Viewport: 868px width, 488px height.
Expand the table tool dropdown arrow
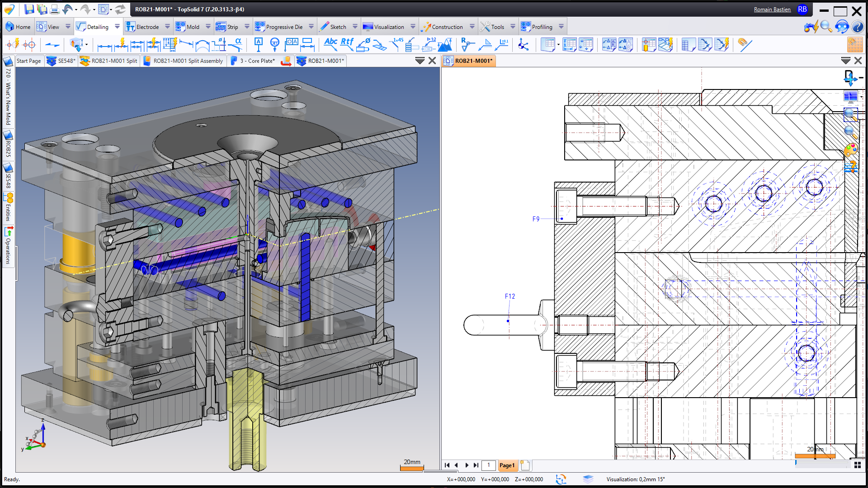(x=559, y=44)
